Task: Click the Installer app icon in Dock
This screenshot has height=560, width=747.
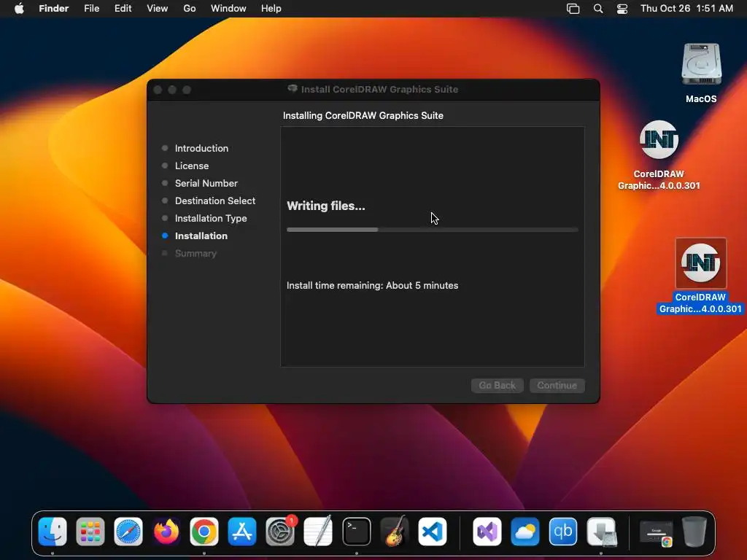Action: click(x=601, y=532)
